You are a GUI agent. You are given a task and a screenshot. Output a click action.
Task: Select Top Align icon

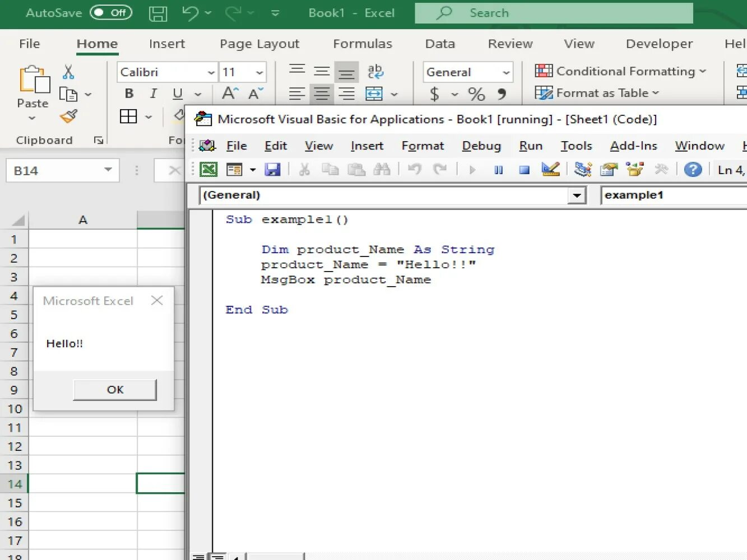[297, 69]
